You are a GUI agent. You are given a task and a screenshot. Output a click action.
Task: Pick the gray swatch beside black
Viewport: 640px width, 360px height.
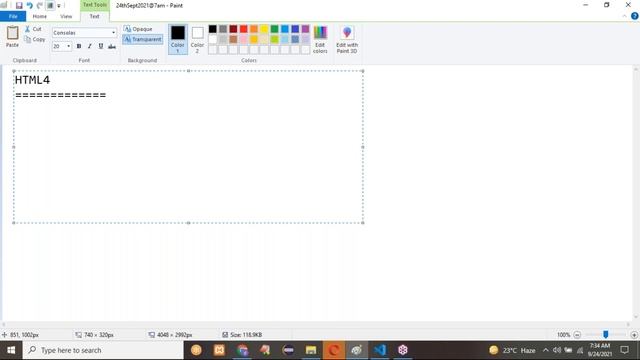pyautogui.click(x=223, y=29)
